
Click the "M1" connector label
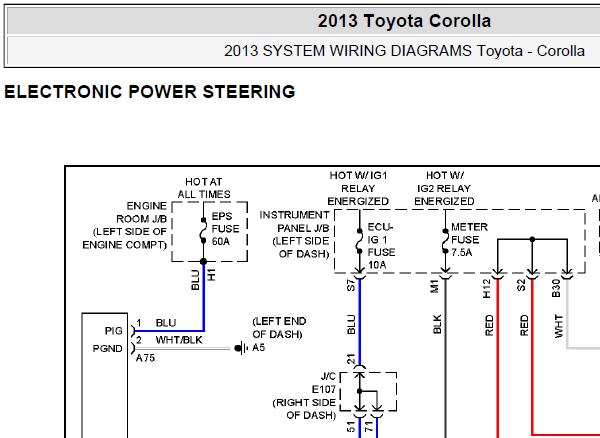point(434,286)
